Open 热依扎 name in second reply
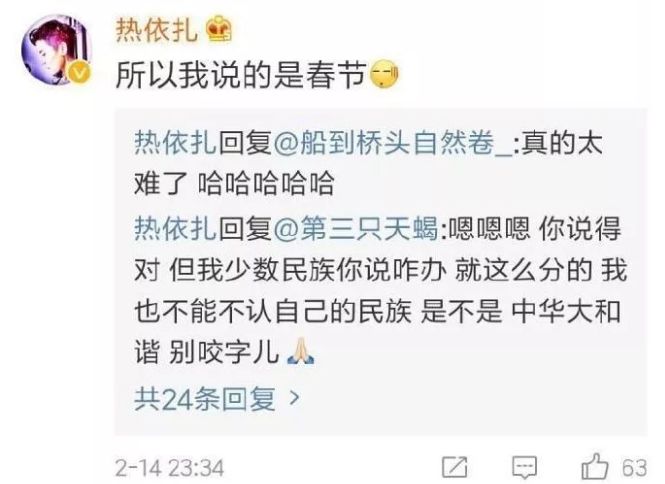This screenshot has height=484, width=665. [176, 228]
